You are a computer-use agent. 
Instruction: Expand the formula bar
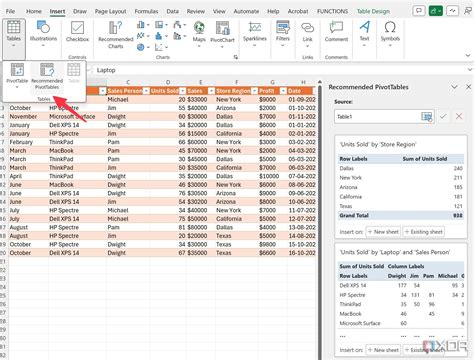click(x=470, y=70)
